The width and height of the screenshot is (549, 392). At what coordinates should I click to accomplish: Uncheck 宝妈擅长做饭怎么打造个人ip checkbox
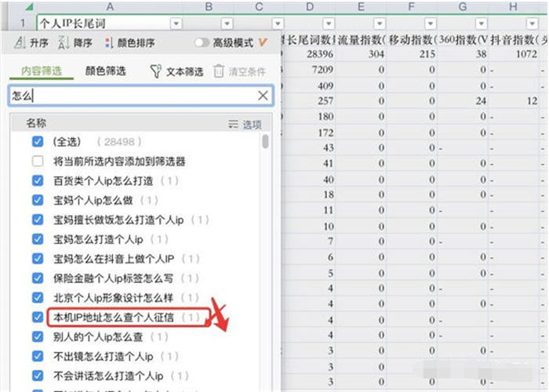click(38, 220)
